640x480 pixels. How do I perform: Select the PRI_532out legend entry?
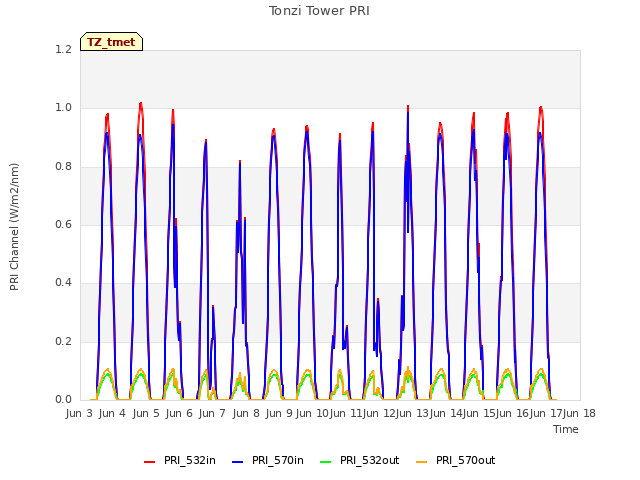[x=360, y=460]
